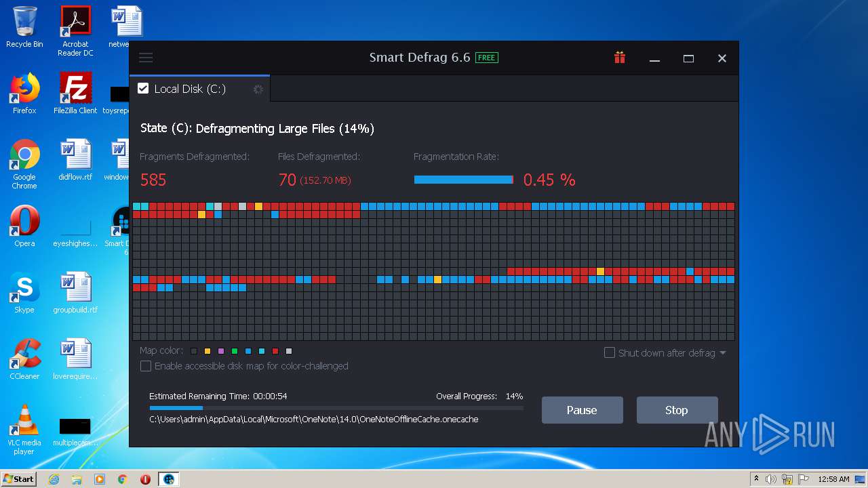Click the fragments count 585
Viewport: 868px width, 488px height.
(153, 180)
